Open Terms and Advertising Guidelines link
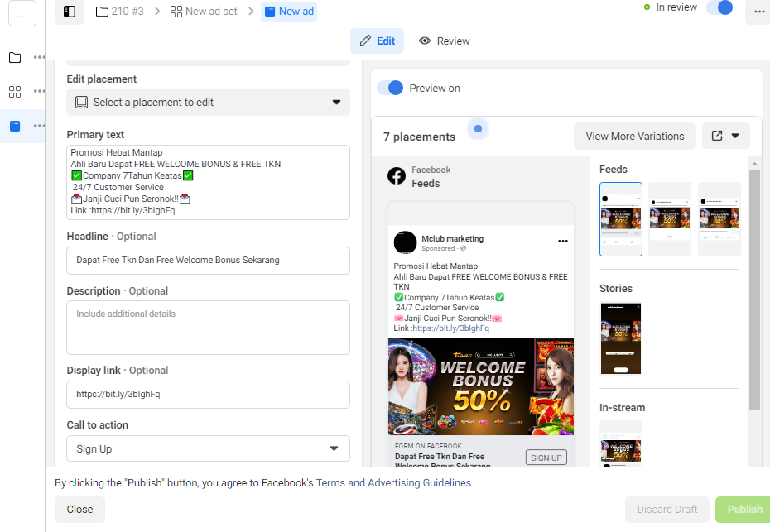The image size is (770, 532). [394, 483]
